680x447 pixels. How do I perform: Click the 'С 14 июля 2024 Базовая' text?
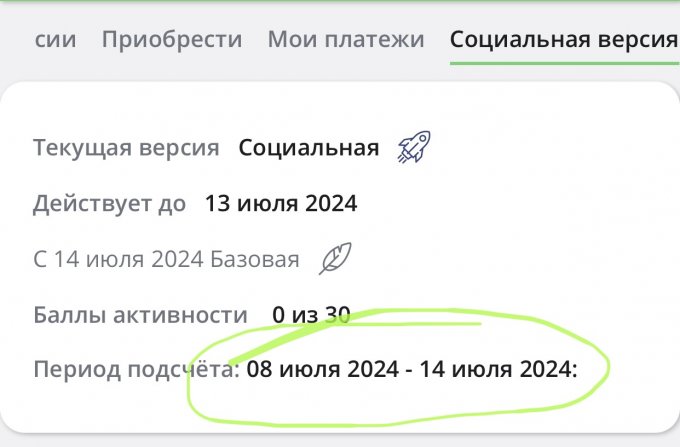click(166, 260)
